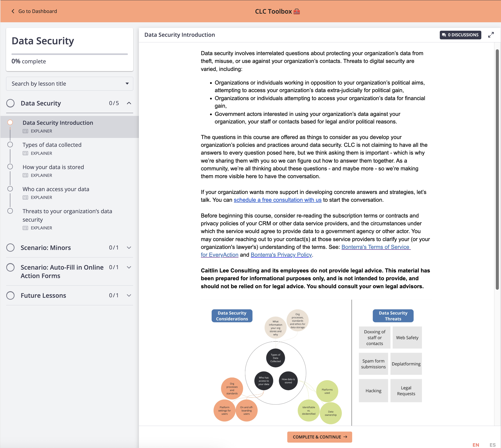Switch language to EN
The image size is (501, 448).
point(476,445)
